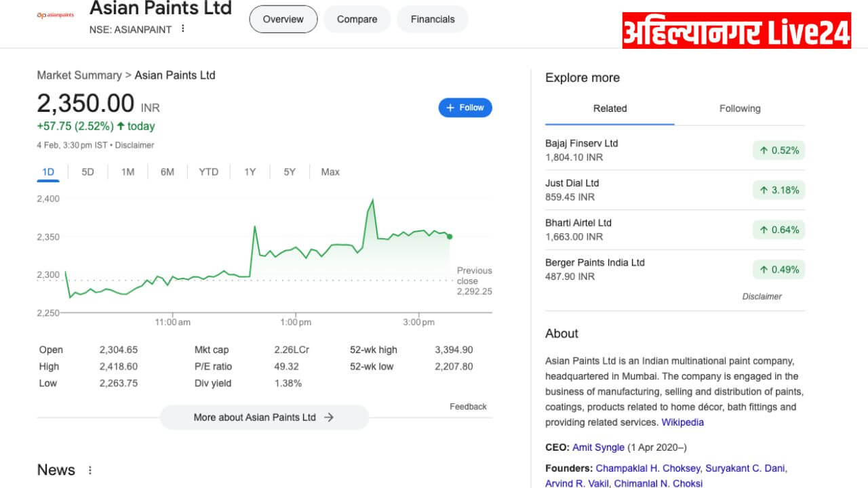Click the High value 2,418.60

(x=118, y=367)
